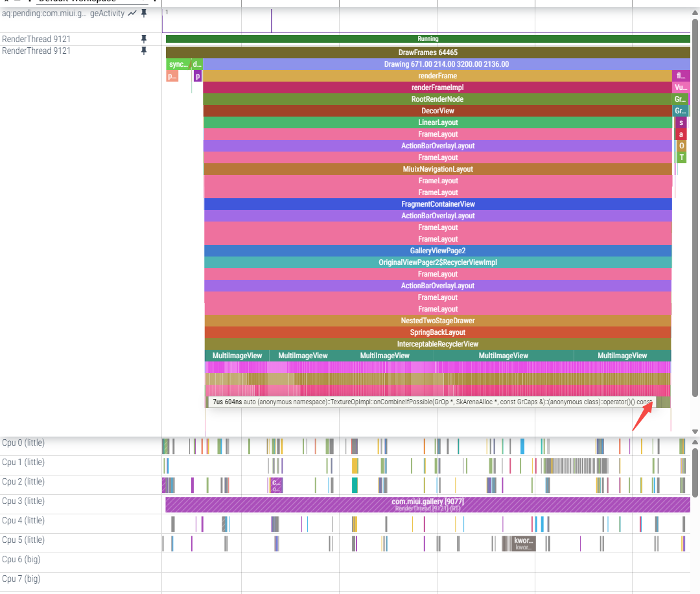Select the magenta fl... slice
Screen dimensions: 700x594
coord(681,76)
